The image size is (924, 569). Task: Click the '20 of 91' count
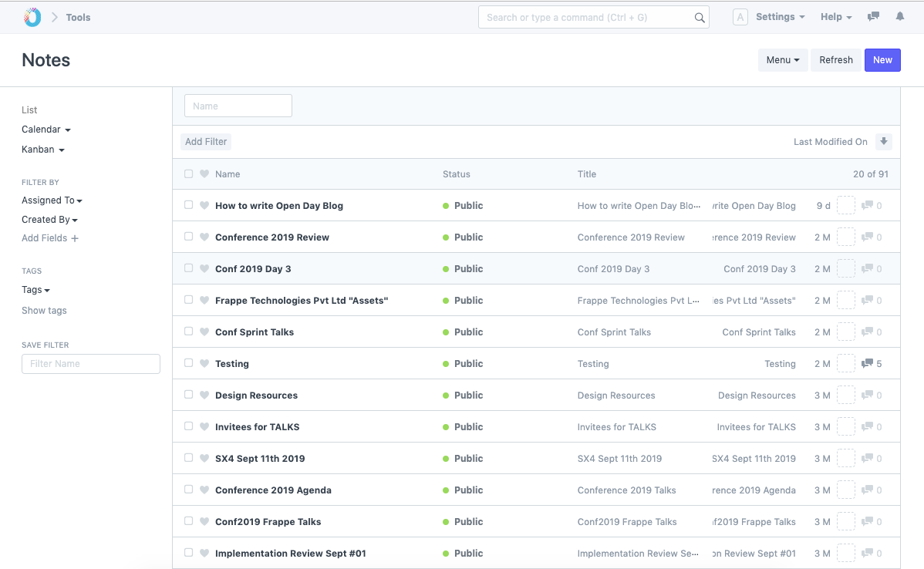(x=870, y=174)
